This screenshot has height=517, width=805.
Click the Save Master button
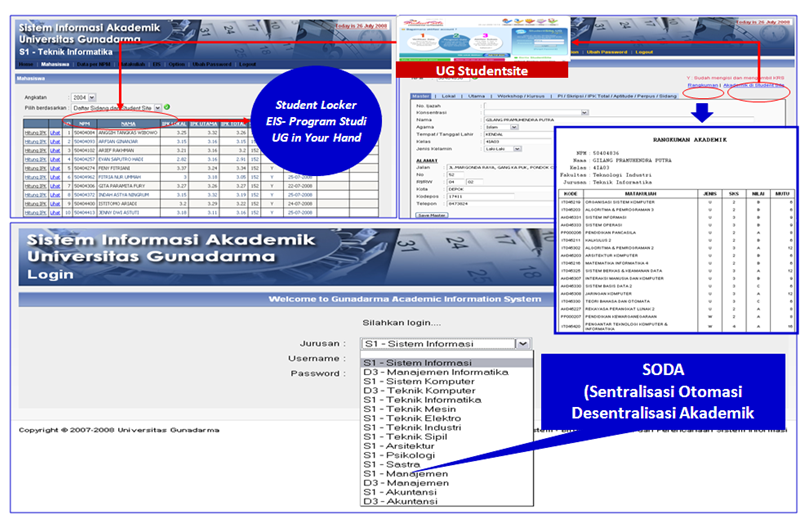[432, 215]
